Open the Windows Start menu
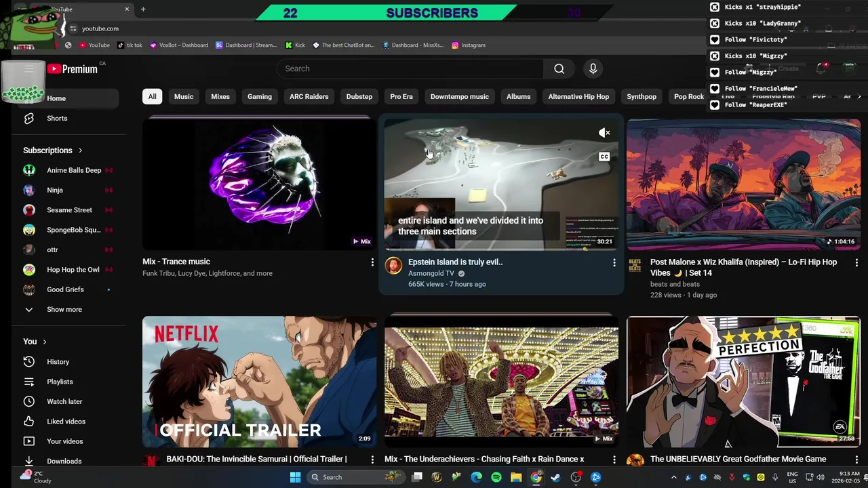868x488 pixels. [295, 477]
